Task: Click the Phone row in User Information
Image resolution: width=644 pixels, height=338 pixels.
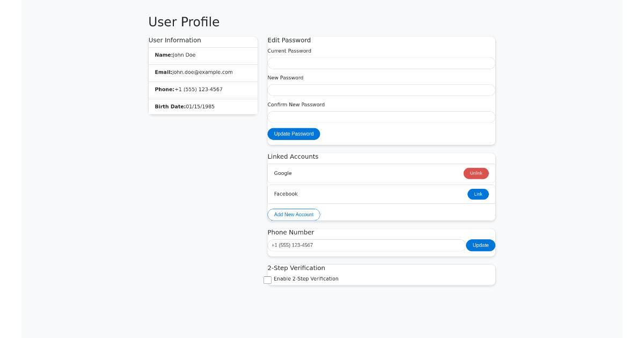Action: 203,89
